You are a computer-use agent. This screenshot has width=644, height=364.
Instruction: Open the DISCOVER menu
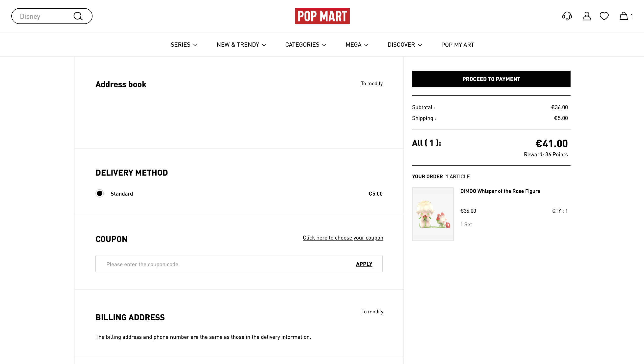(x=404, y=45)
